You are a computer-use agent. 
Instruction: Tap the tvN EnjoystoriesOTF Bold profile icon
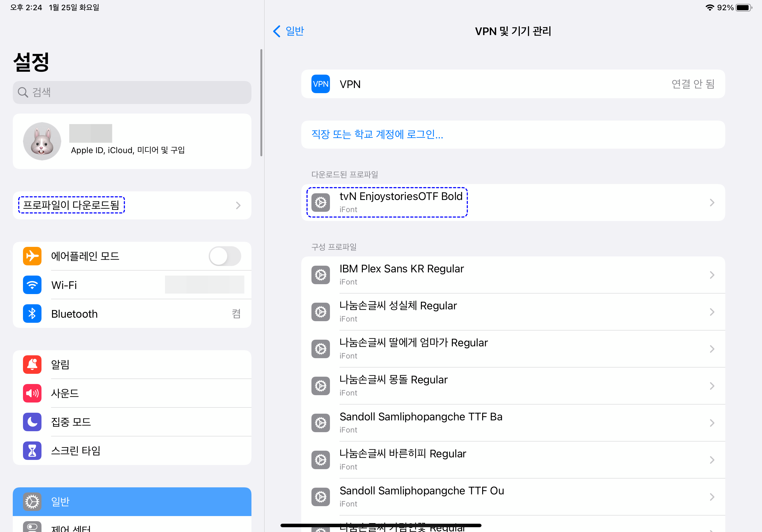coord(320,203)
